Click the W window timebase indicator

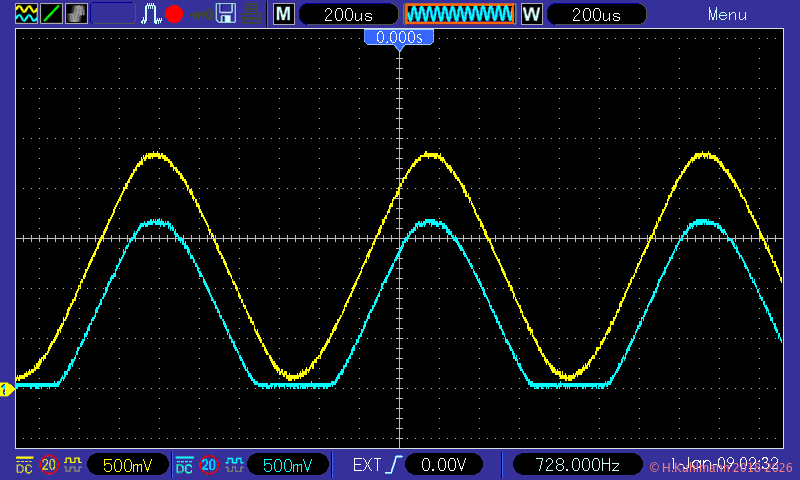531,14
